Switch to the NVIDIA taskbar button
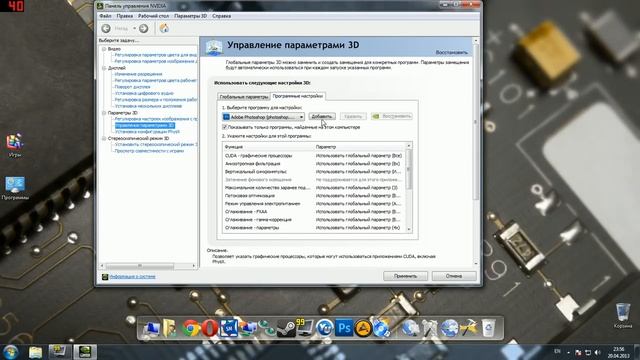This screenshot has height=360, width=640. coord(84,352)
